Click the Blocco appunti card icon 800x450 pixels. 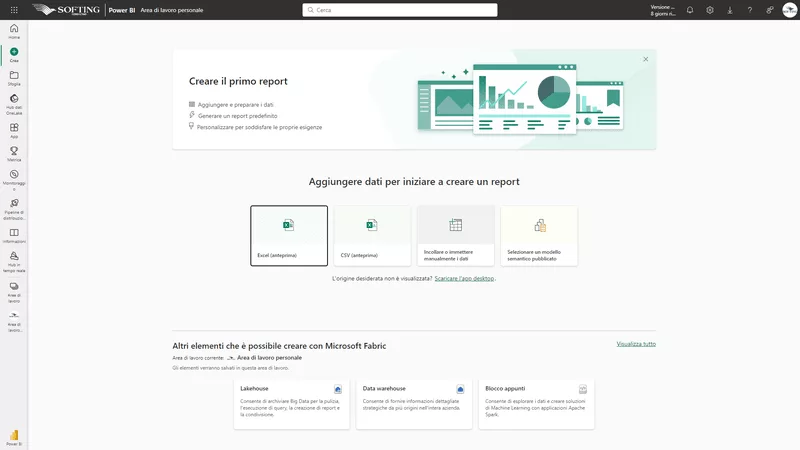(x=583, y=389)
